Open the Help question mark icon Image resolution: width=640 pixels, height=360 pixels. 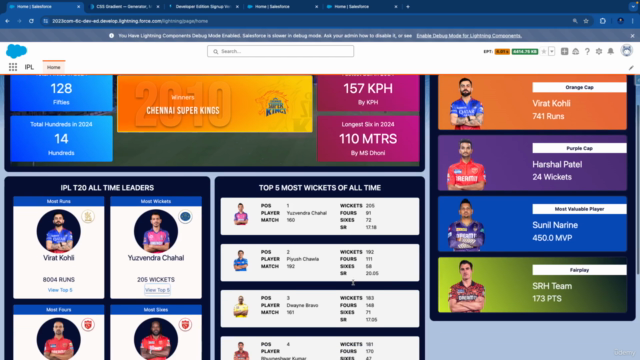(x=587, y=51)
